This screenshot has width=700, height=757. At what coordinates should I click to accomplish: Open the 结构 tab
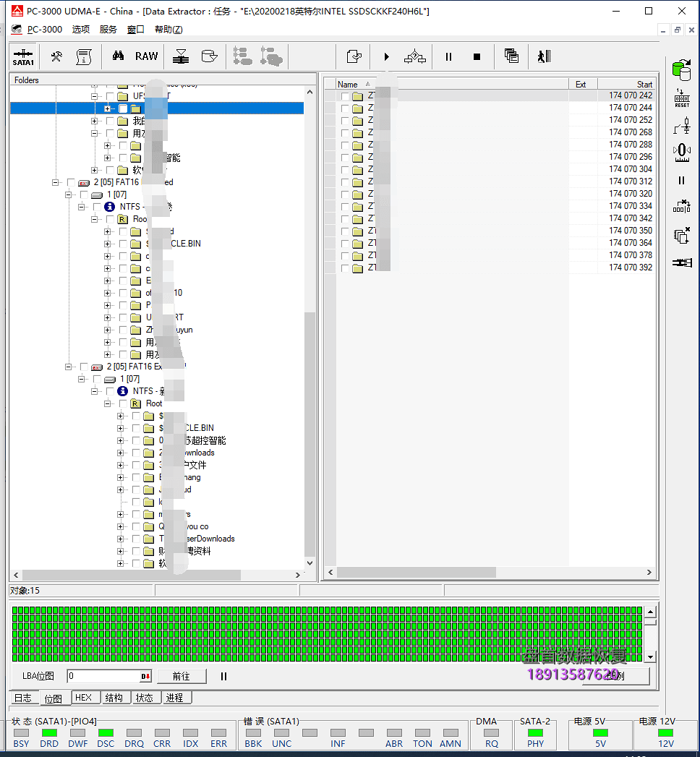point(114,698)
